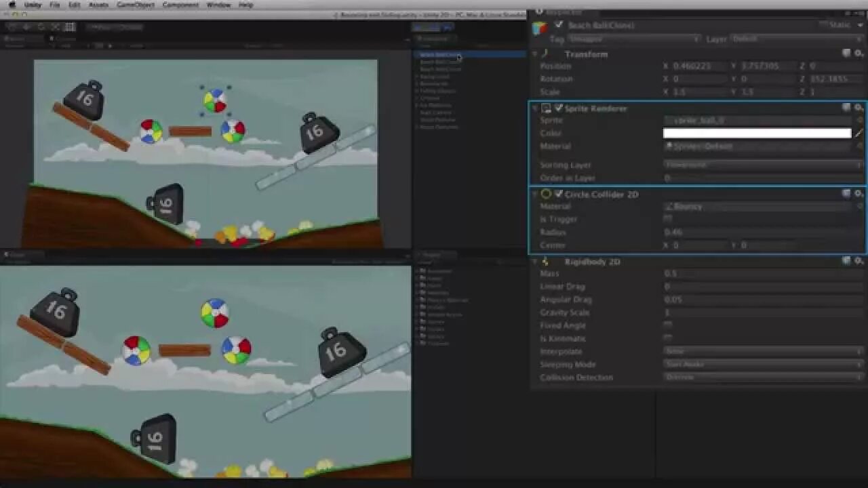Select the Rect tool in toolbar
This screenshot has width=868, height=488.
70,27
